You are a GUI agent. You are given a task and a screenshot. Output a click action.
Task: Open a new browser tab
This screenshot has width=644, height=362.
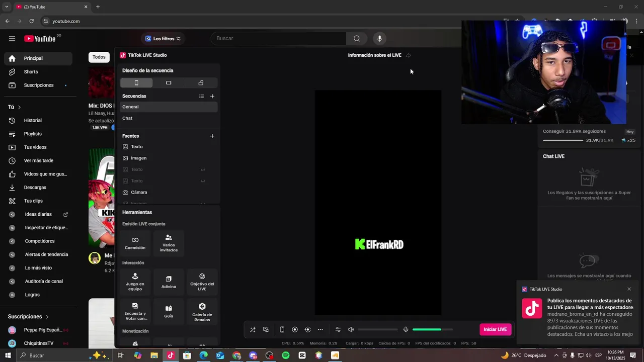tap(98, 7)
